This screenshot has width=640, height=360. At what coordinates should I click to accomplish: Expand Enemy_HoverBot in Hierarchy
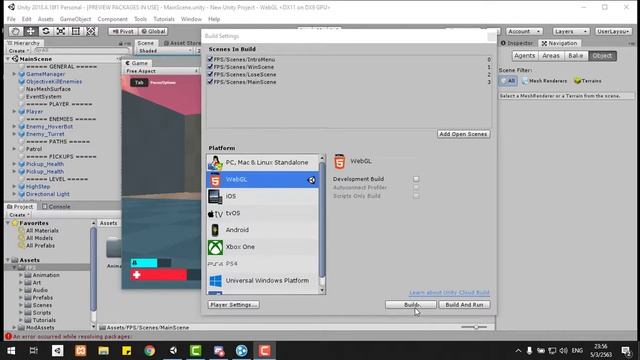(x=14, y=127)
